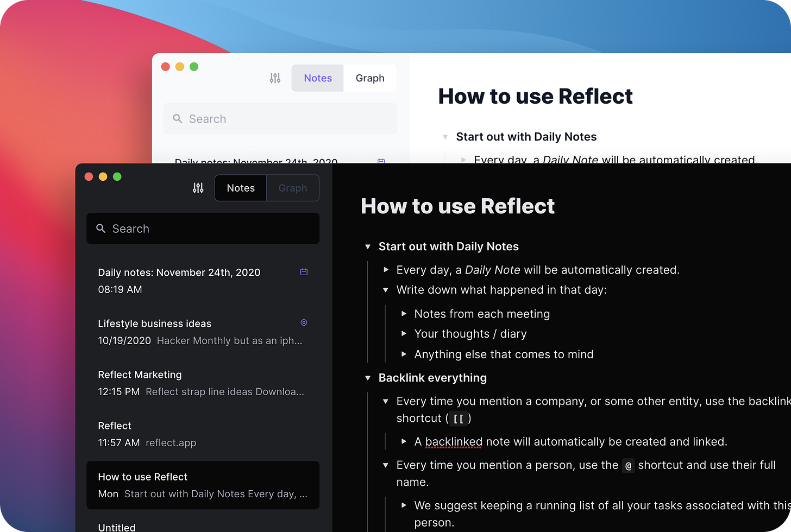791x532 pixels.
Task: Select How to use Reflect note in sidebar
Action: [x=203, y=485]
